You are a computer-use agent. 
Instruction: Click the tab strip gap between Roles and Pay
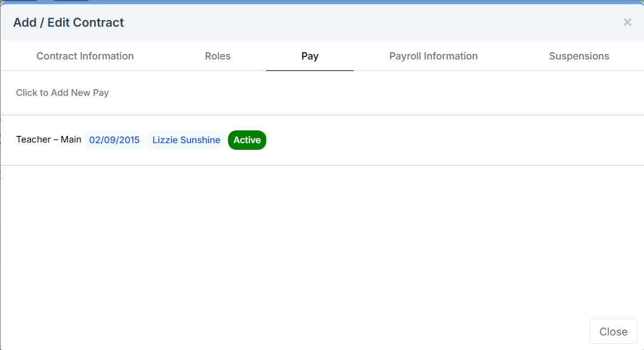[x=255, y=56]
